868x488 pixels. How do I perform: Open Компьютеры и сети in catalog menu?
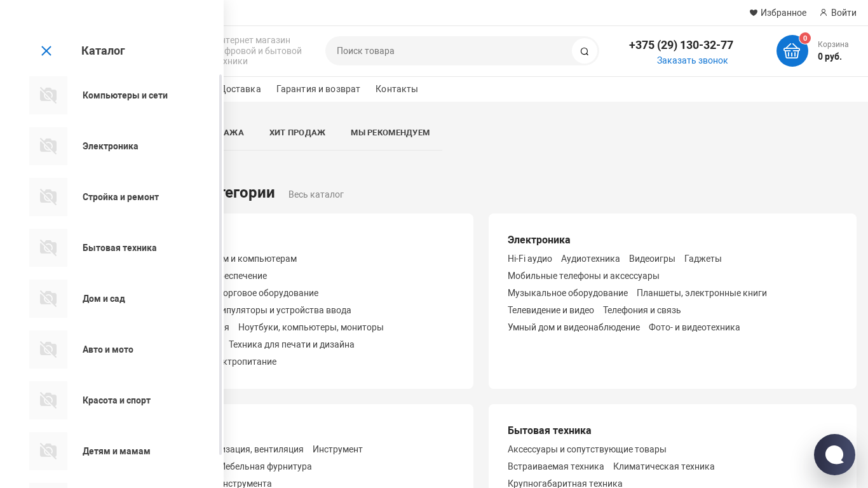125,95
